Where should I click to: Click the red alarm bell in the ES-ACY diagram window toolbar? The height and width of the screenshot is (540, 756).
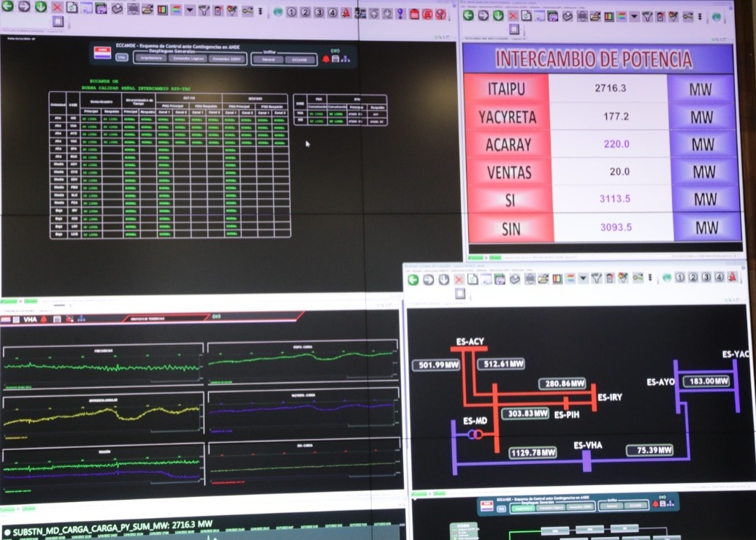click(733, 277)
